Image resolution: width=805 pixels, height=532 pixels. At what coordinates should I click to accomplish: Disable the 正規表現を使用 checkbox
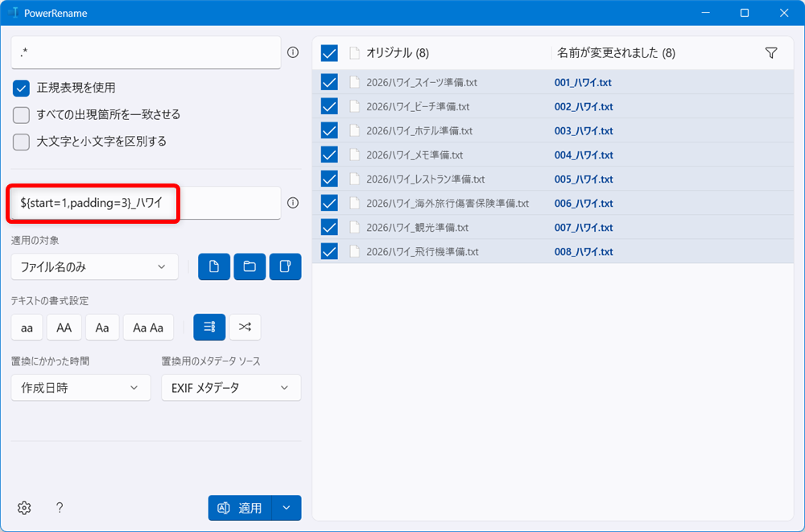click(x=21, y=89)
